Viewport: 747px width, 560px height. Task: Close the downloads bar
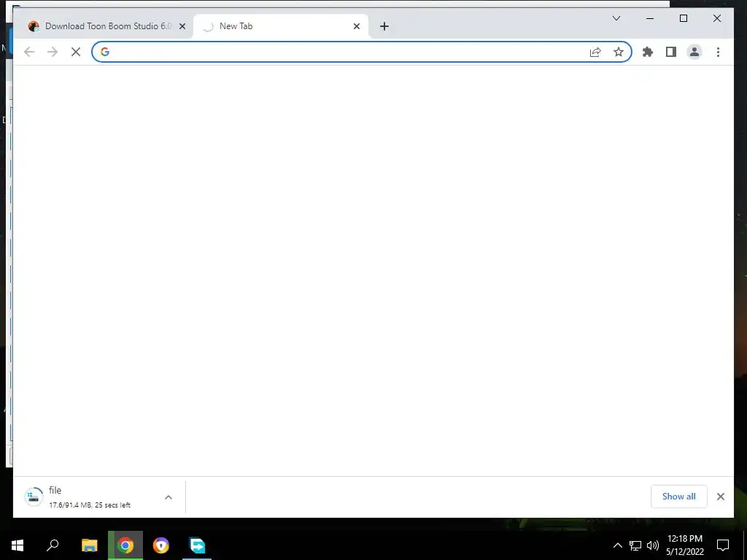tap(720, 497)
